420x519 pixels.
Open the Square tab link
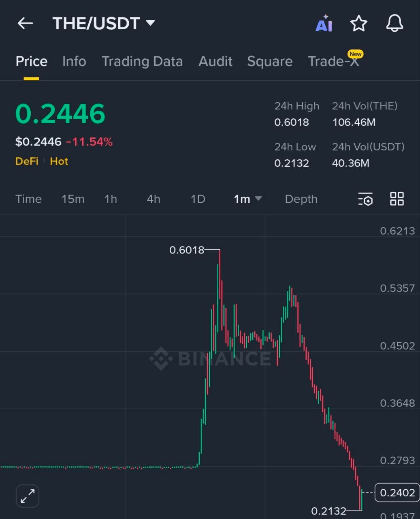(270, 61)
